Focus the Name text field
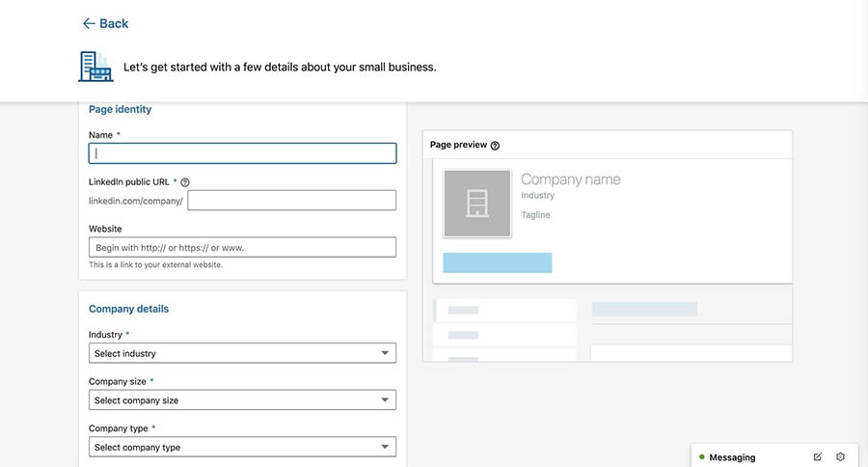The image size is (868, 467). [x=242, y=153]
